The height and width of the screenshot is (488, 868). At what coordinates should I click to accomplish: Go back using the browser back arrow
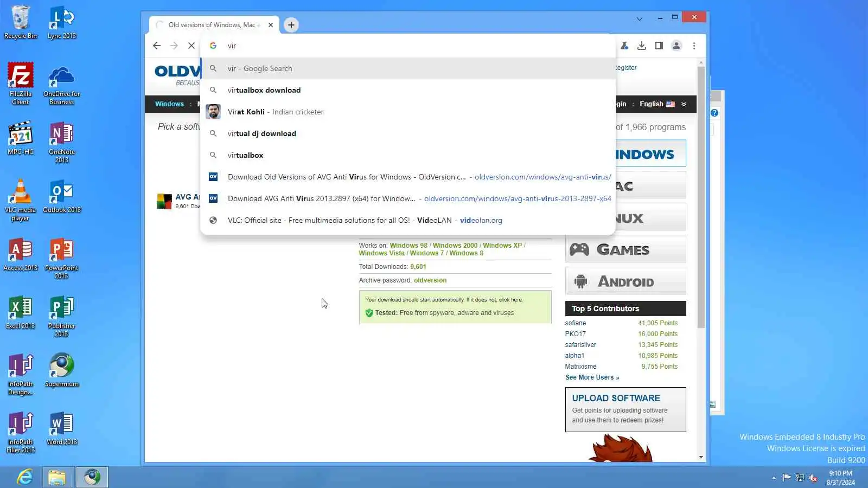click(x=157, y=46)
